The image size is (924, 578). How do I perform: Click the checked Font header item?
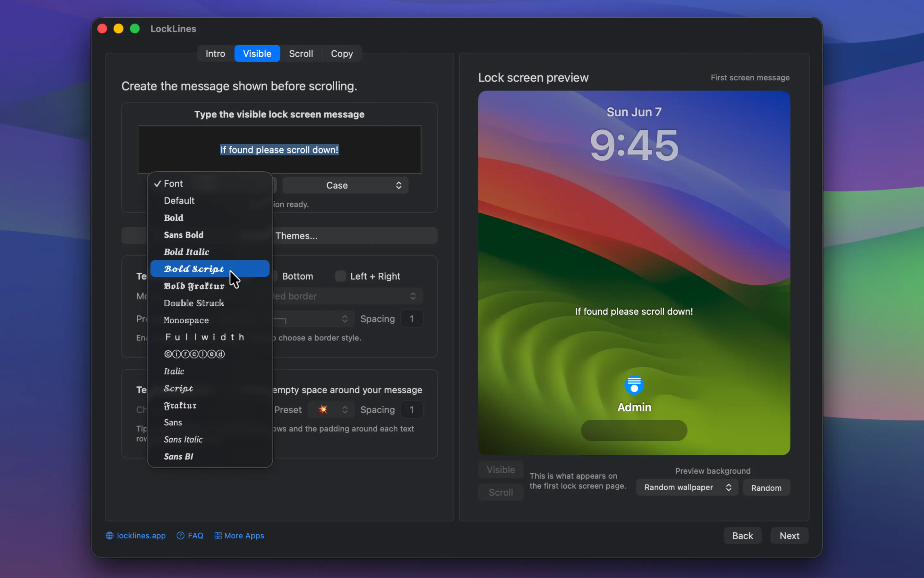pos(210,183)
